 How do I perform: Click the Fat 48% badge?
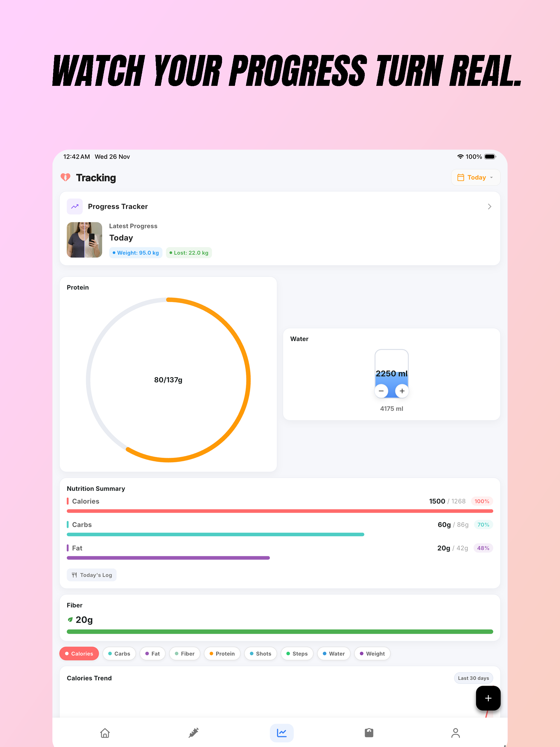pyautogui.click(x=483, y=548)
